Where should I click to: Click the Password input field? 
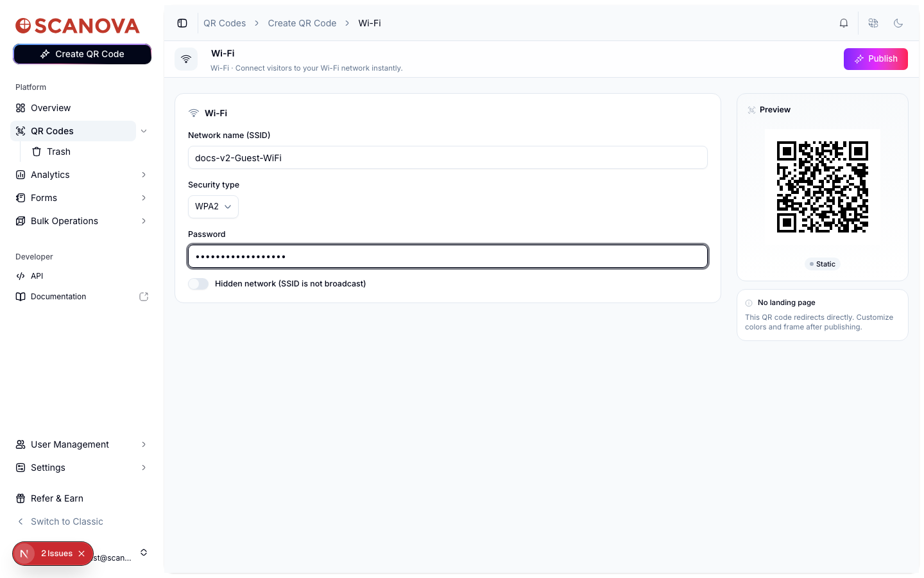click(x=448, y=256)
